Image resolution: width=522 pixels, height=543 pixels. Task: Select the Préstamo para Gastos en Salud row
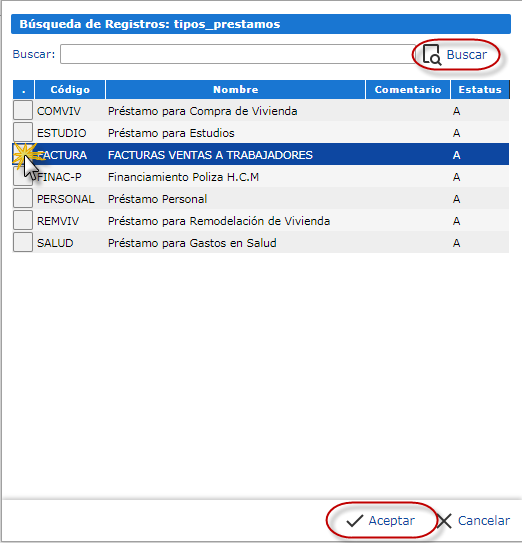point(260,242)
